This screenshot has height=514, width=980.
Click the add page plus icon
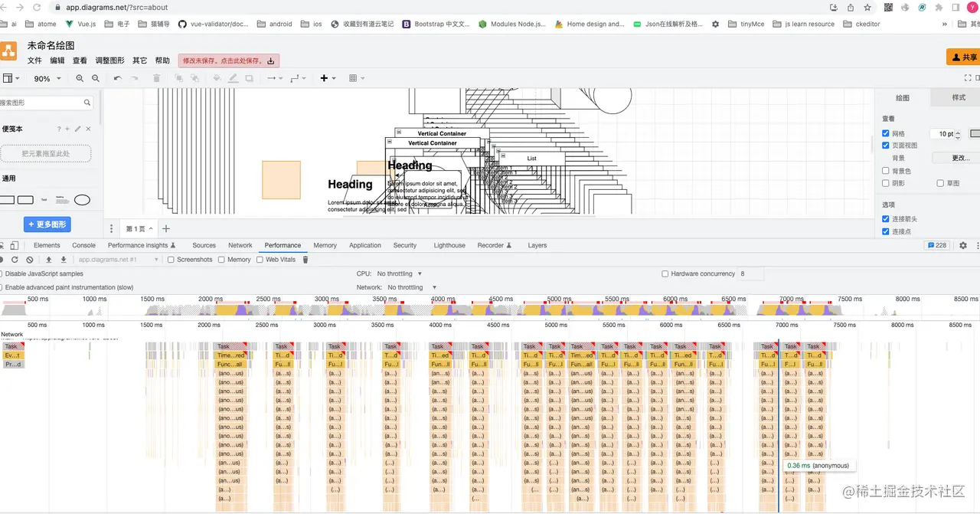click(x=166, y=228)
